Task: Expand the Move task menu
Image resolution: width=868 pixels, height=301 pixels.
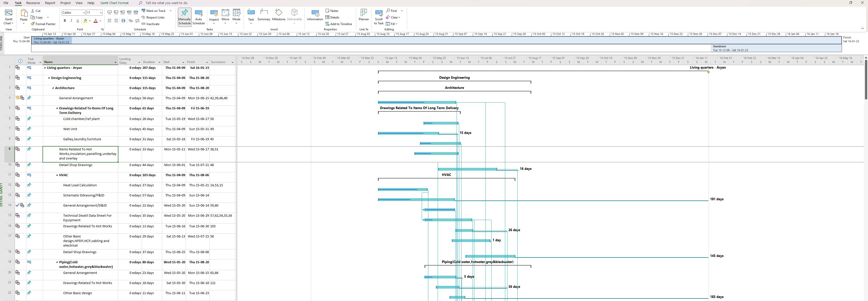Action: 225,23
